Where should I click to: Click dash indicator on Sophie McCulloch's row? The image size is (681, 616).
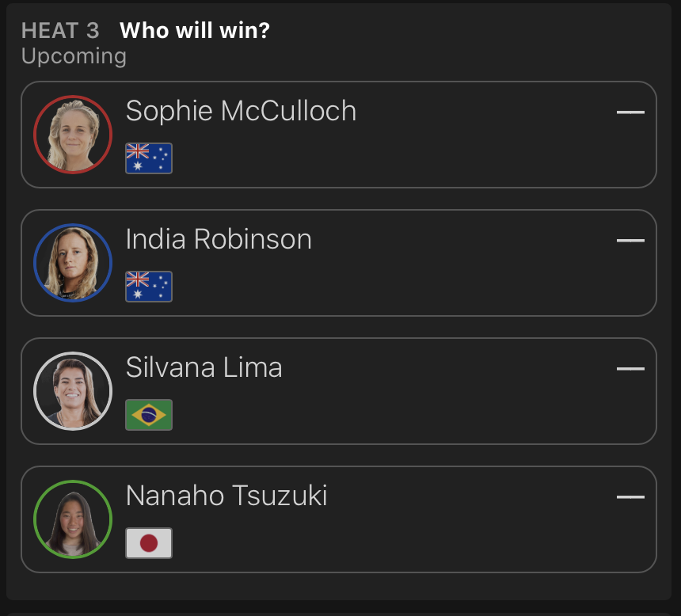click(630, 112)
